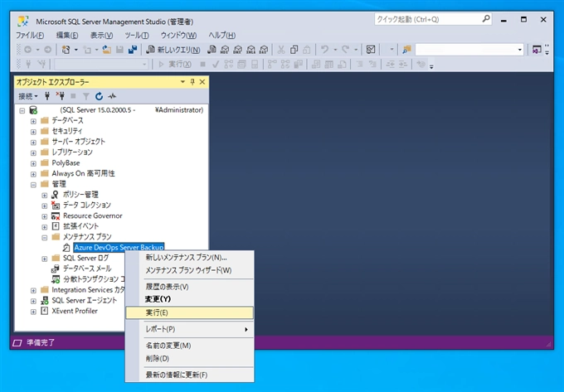Expand the PolyBase folder
This screenshot has height=392, width=564.
coord(33,163)
